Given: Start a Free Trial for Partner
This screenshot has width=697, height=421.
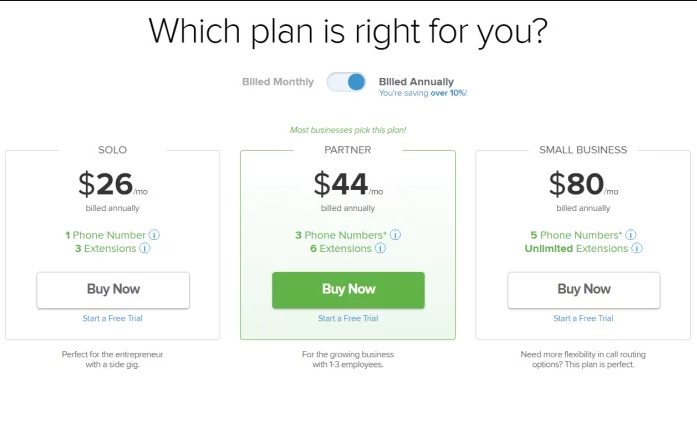Looking at the screenshot, I should coord(348,318).
